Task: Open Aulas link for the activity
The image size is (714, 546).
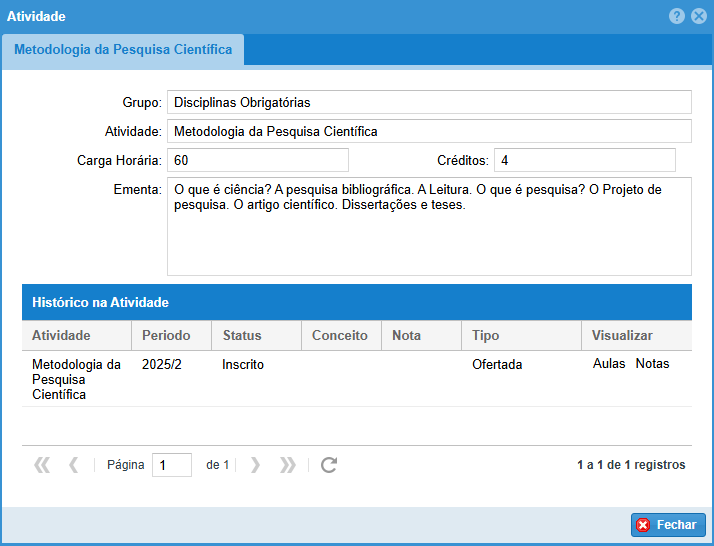Action: coord(609,364)
